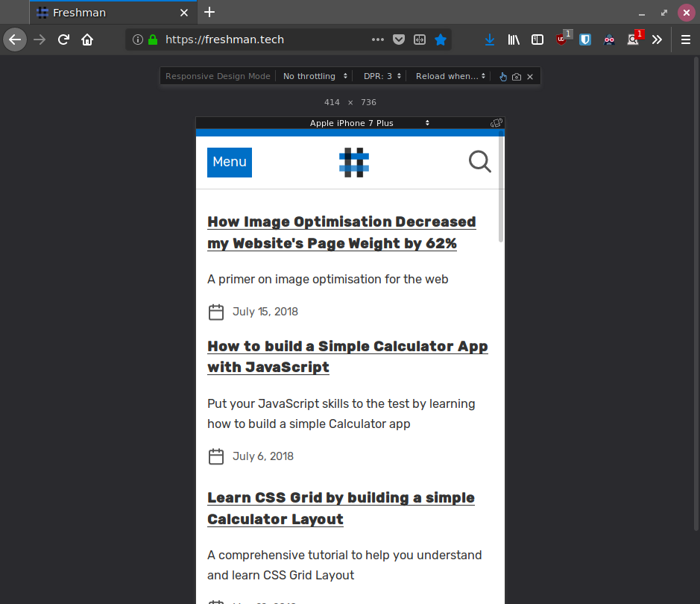Open the Downloads panel
This screenshot has width=700, height=604.
coord(490,40)
